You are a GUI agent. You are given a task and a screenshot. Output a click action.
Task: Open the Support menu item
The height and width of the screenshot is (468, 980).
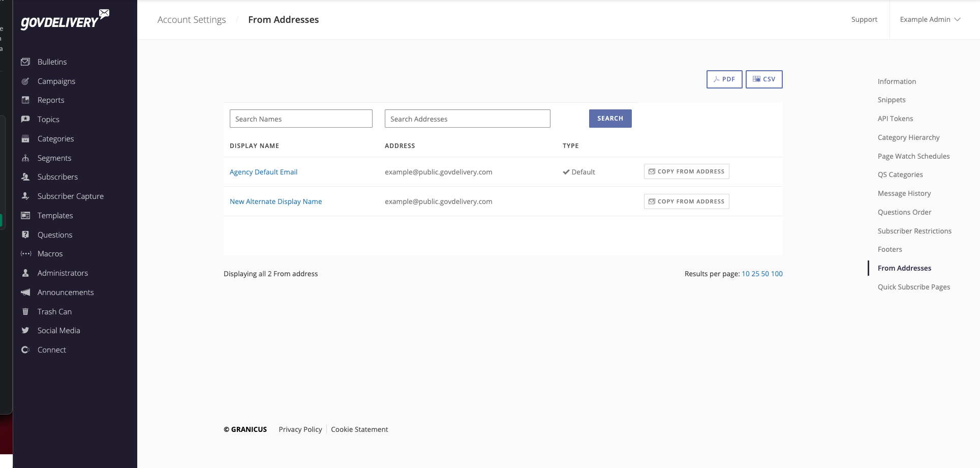pyautogui.click(x=864, y=19)
